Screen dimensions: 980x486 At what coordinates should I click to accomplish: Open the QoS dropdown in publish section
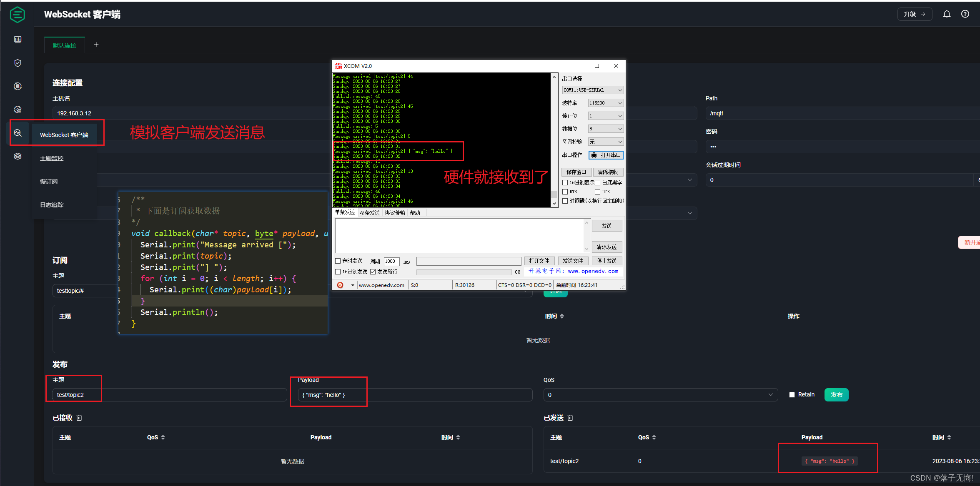[x=660, y=395]
